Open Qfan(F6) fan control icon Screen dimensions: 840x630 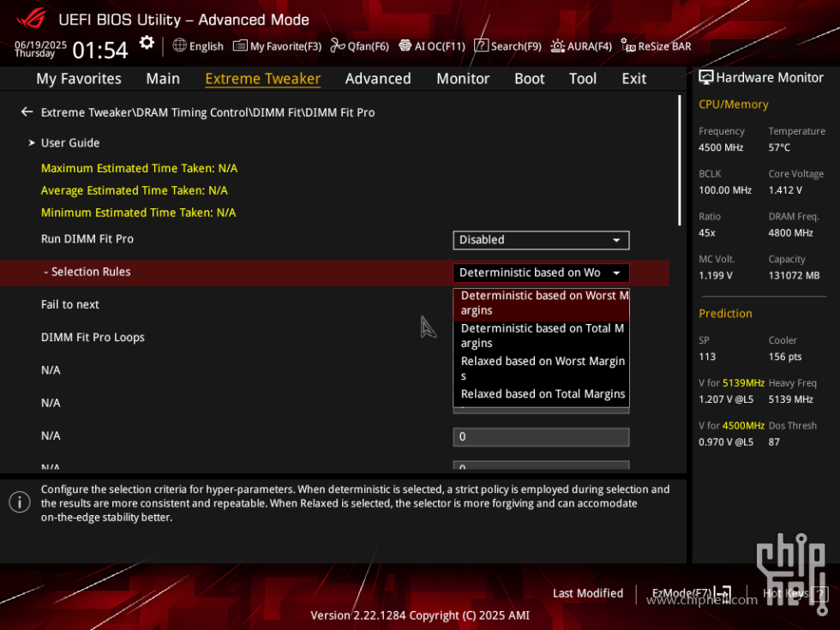(338, 45)
